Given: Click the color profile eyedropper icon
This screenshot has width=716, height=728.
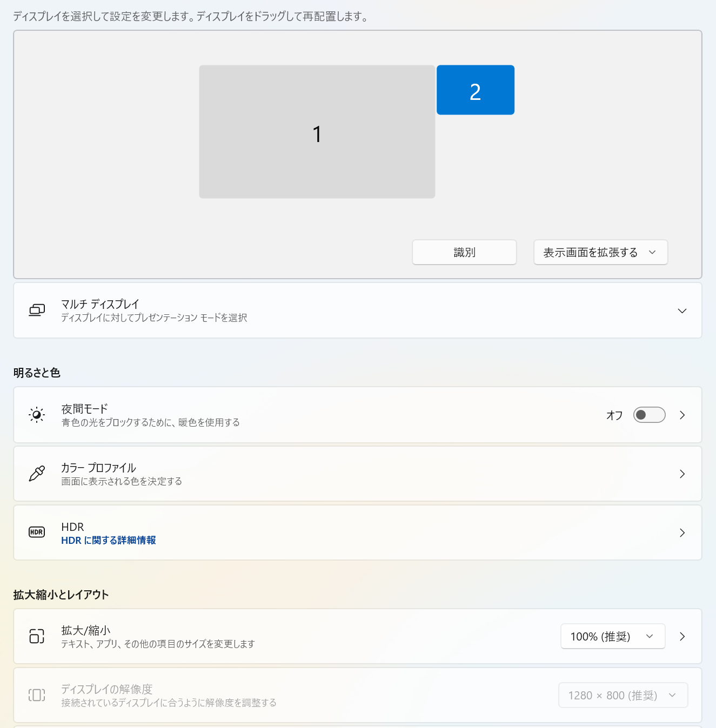Looking at the screenshot, I should 36,474.
